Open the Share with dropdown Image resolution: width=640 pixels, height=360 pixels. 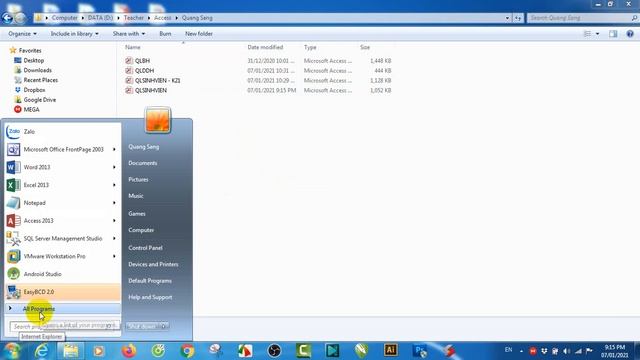click(x=129, y=34)
